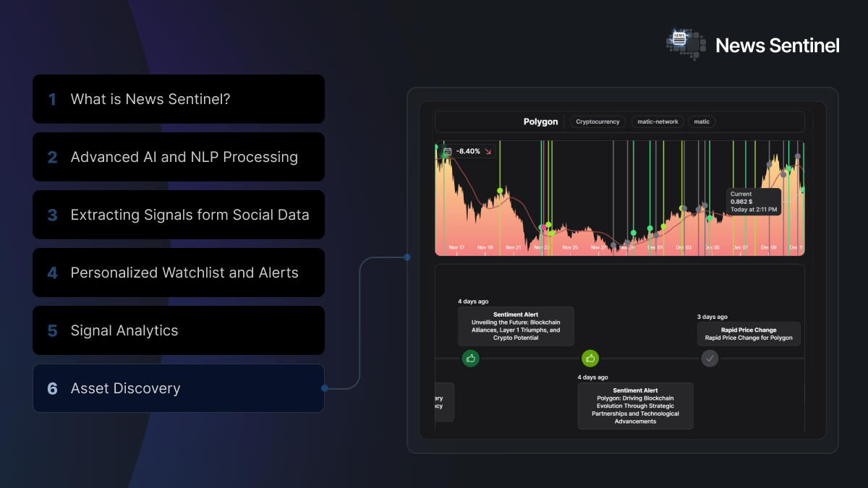Open the Polygon Driving Blockchain Evolution alert
The width and height of the screenshot is (868, 488).
point(635,406)
